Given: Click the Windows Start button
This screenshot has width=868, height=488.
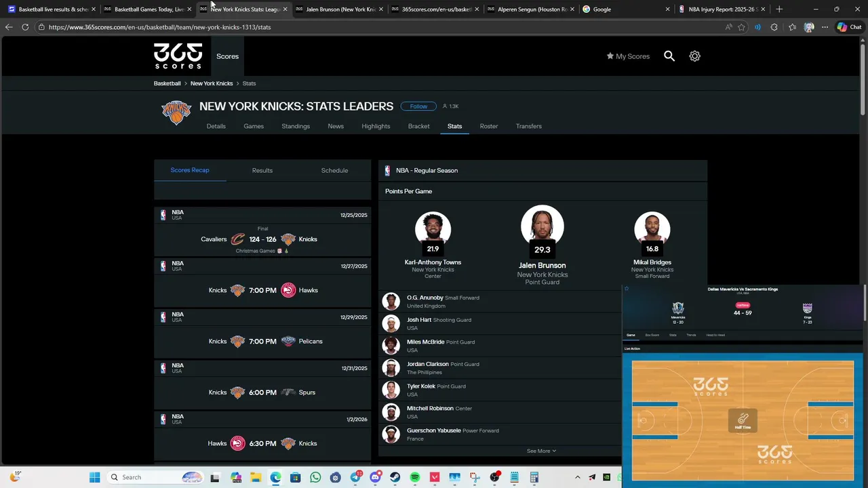Looking at the screenshot, I should 94,477.
